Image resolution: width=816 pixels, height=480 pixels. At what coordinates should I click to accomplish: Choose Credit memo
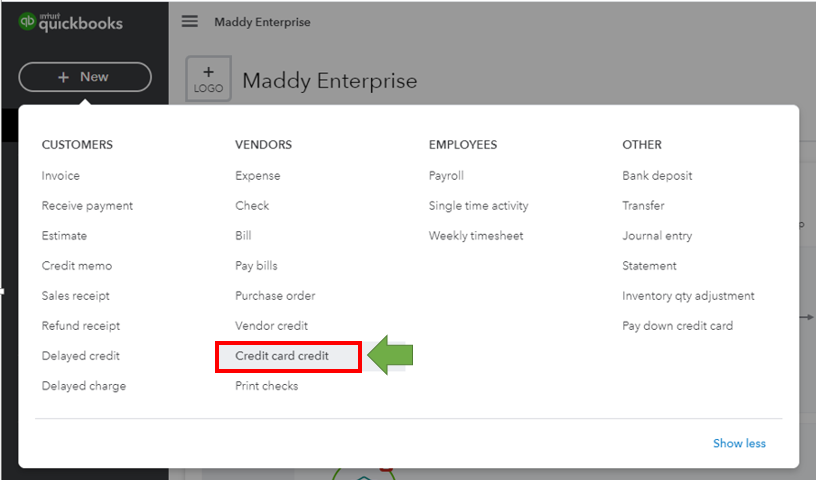(x=76, y=266)
